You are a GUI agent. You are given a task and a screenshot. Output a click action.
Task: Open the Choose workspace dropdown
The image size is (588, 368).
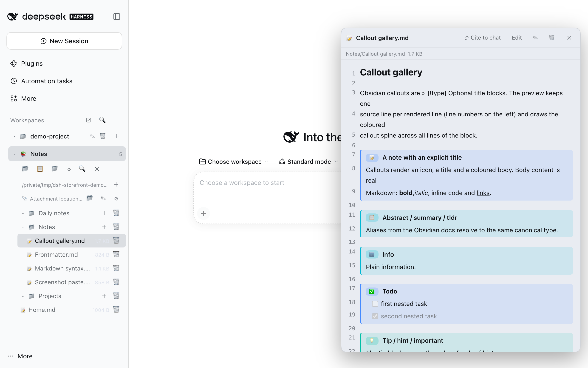coord(234,162)
